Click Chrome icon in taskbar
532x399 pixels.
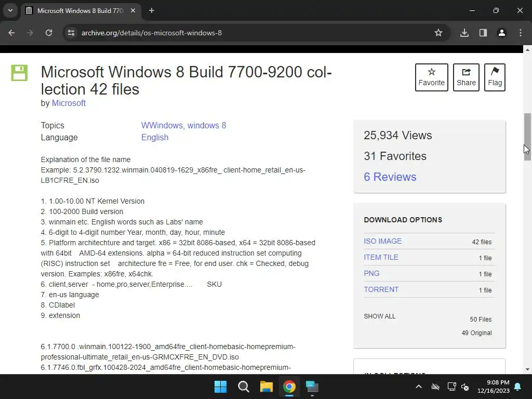(x=289, y=387)
